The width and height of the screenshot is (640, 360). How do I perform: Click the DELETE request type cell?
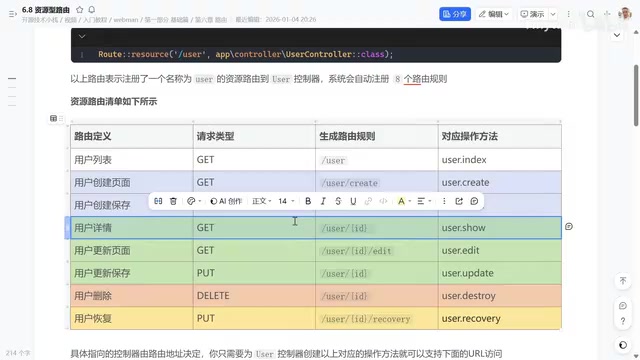tap(254, 296)
